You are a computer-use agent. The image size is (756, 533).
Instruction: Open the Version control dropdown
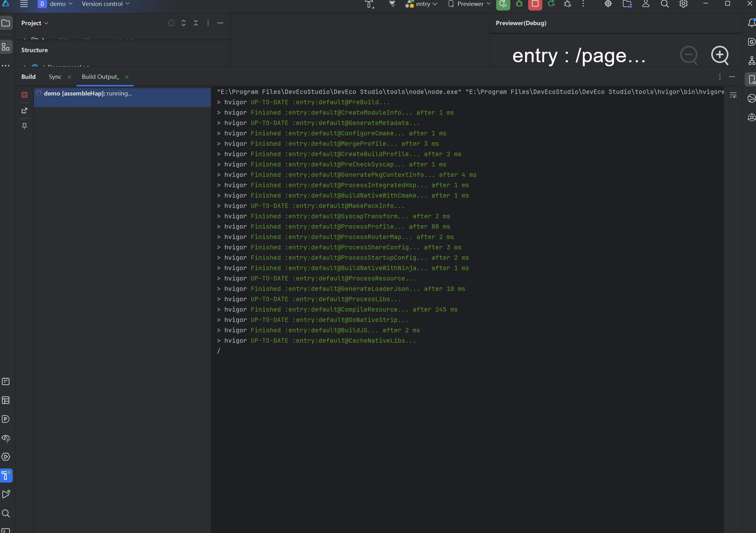click(x=106, y=4)
